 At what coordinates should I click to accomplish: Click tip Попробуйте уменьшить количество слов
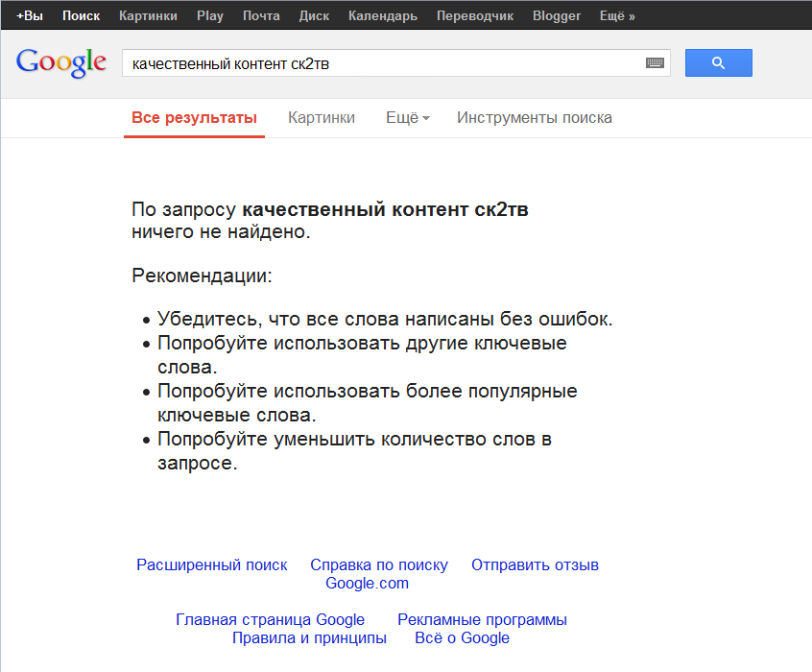354,451
